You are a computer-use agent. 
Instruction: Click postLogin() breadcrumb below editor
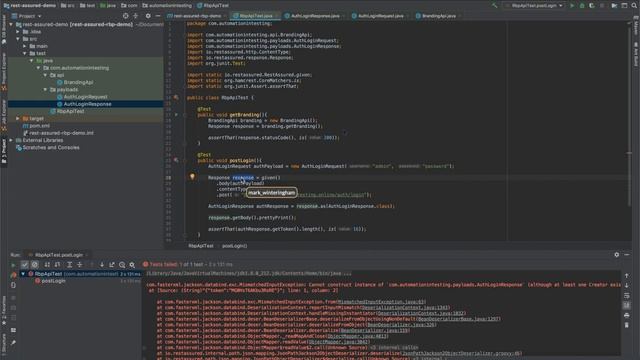tap(235, 246)
